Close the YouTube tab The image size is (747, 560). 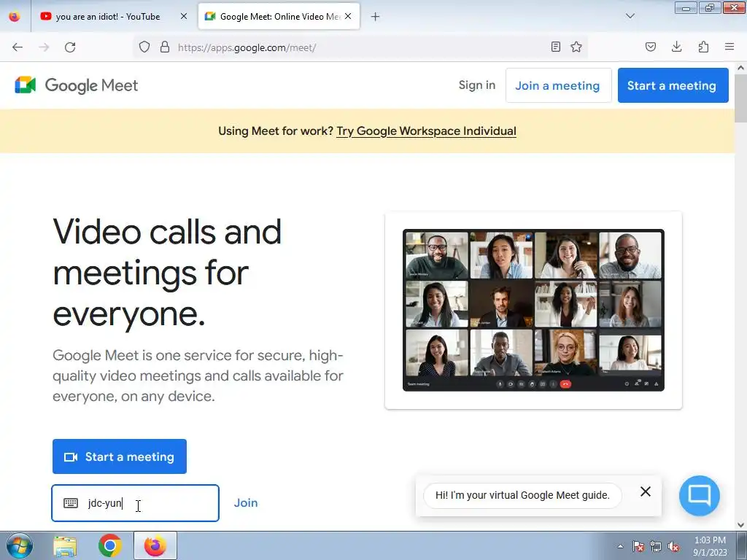coord(184,16)
